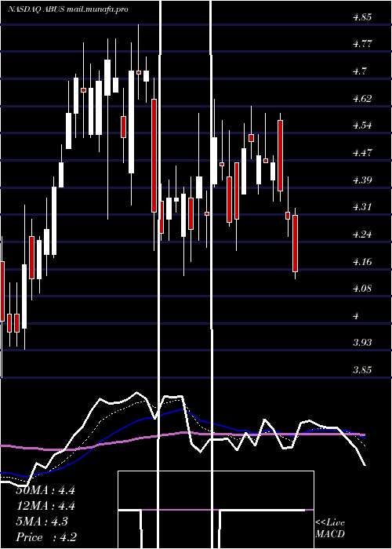This screenshot has height=549, width=392.
Task: Click the 4.24 price axis label
Action: point(362,235)
